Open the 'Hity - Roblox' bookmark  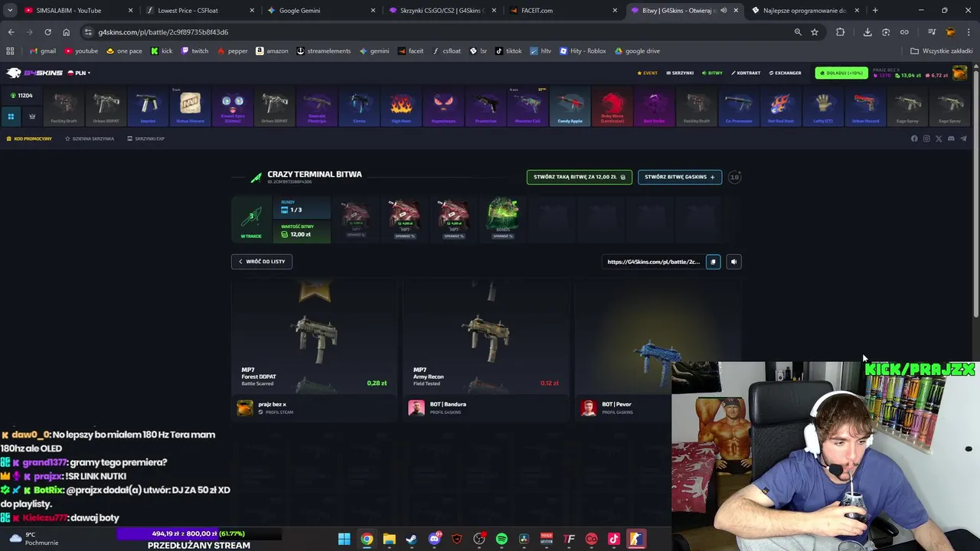pos(583,51)
